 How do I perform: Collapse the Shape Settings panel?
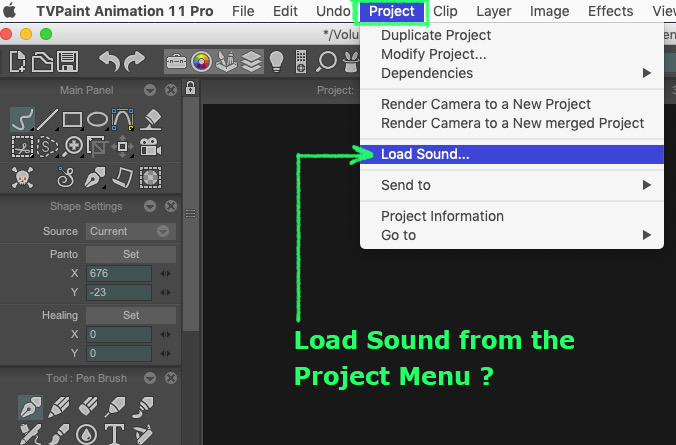point(150,206)
